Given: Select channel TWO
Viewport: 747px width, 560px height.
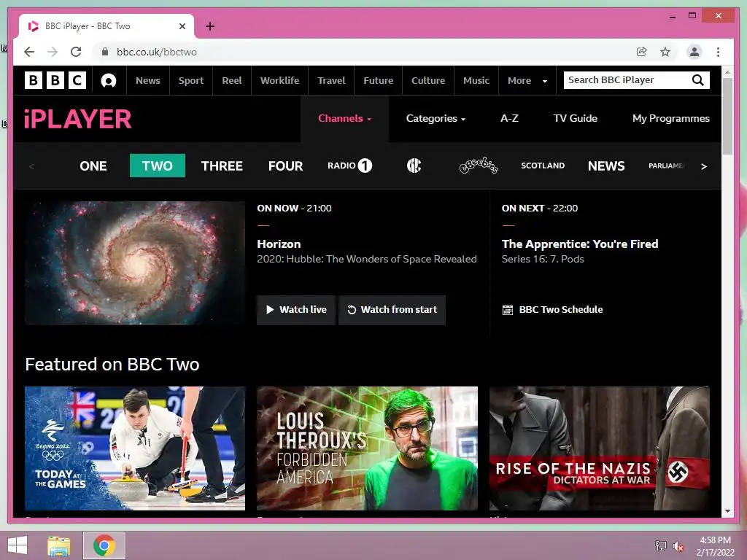Looking at the screenshot, I should (x=158, y=166).
